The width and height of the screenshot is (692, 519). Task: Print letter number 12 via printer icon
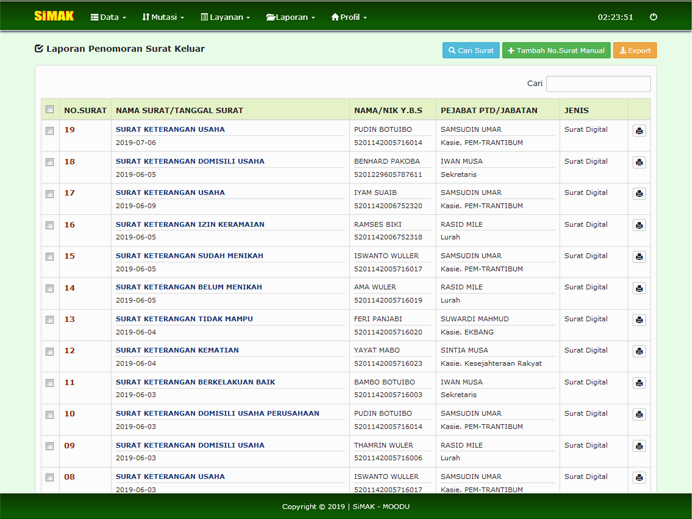639,351
